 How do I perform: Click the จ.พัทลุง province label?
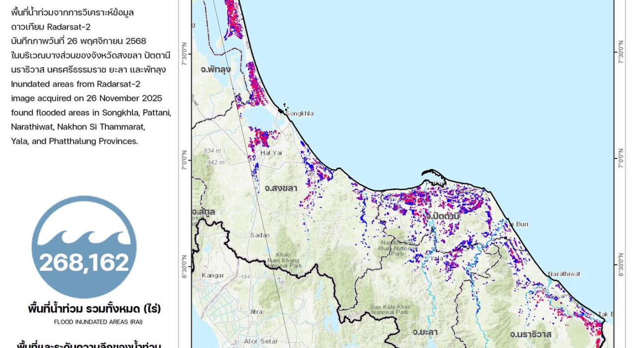click(216, 70)
